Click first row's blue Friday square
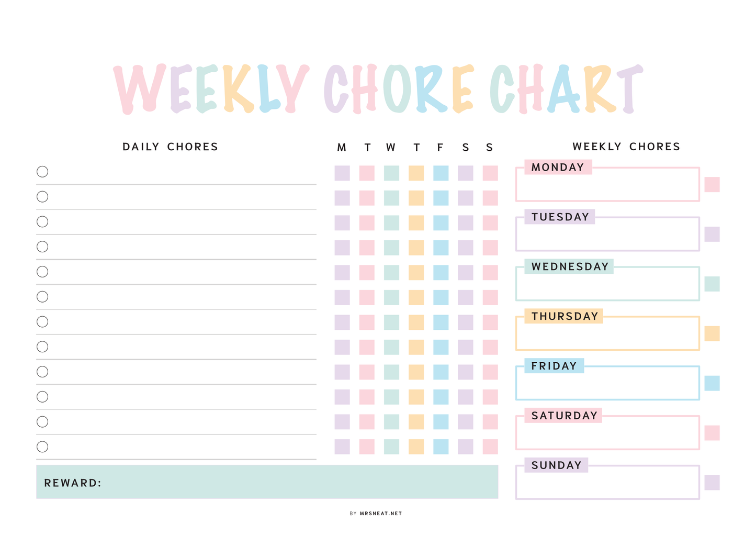The height and width of the screenshot is (535, 756). coord(441,173)
